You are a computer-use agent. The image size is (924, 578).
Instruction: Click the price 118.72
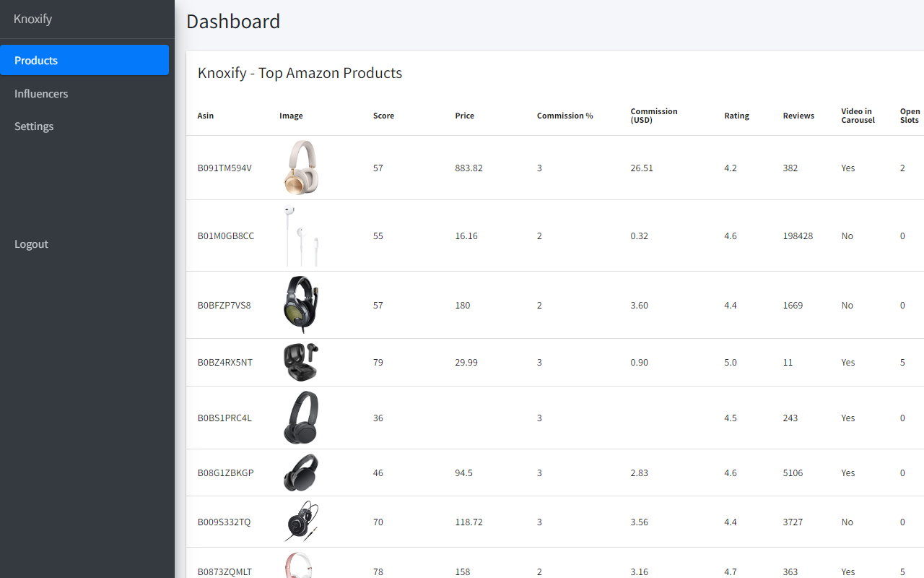pos(469,522)
